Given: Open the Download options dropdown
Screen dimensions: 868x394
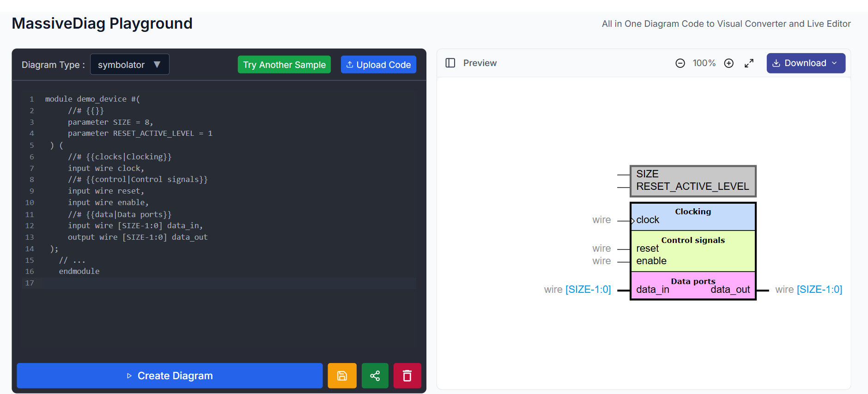Looking at the screenshot, I should (x=806, y=63).
